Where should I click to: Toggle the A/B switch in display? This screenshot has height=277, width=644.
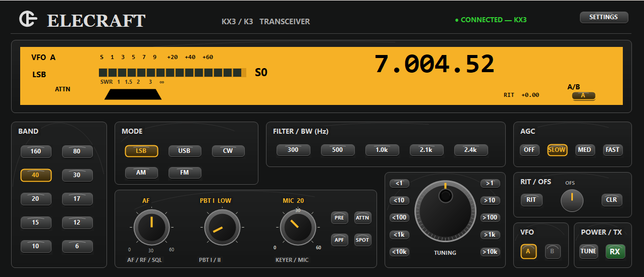pyautogui.click(x=584, y=95)
